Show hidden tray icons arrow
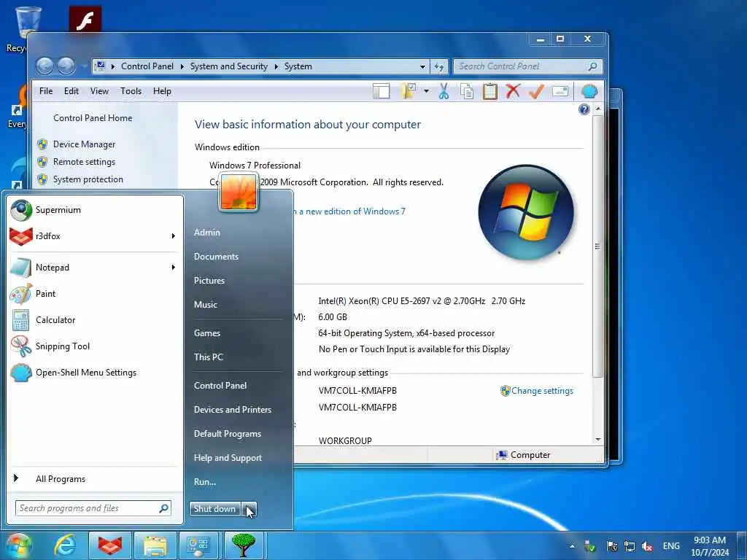 point(572,546)
